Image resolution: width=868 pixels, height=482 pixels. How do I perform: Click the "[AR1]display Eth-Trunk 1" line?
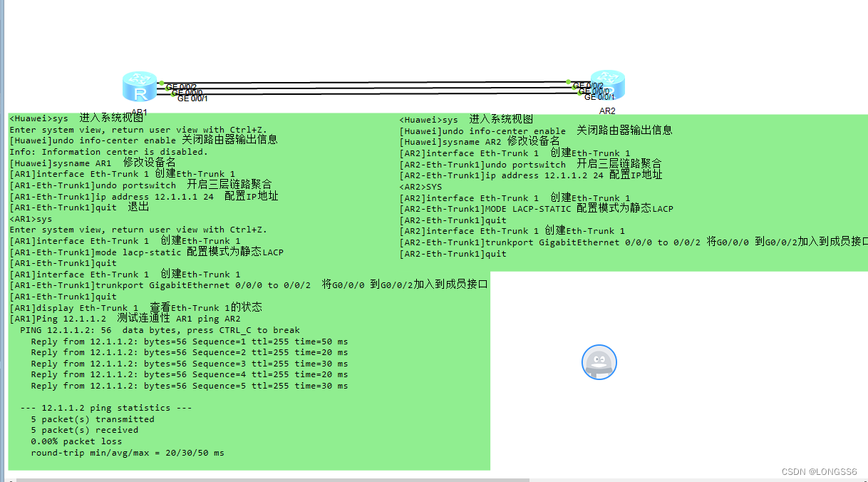135,307
